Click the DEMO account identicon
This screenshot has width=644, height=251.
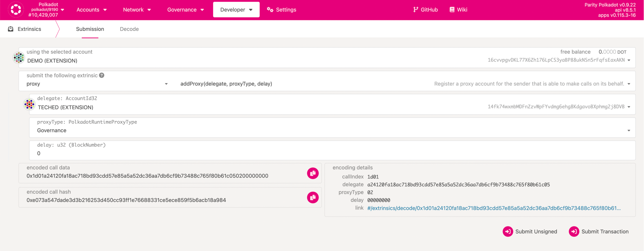click(x=19, y=57)
